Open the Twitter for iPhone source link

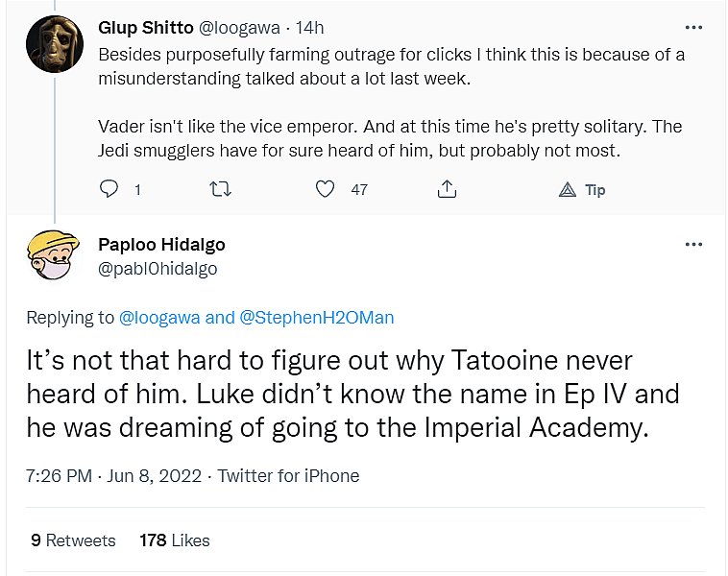[288, 475]
